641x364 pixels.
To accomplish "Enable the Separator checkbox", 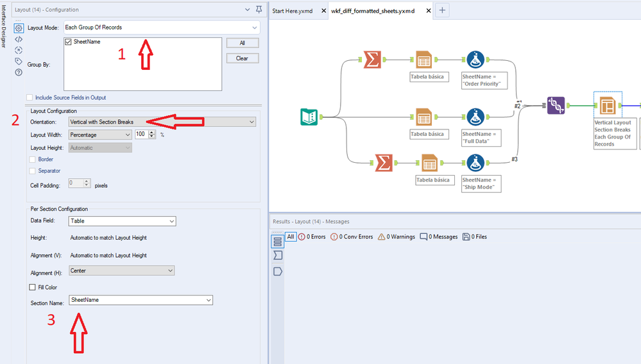I will 32,171.
